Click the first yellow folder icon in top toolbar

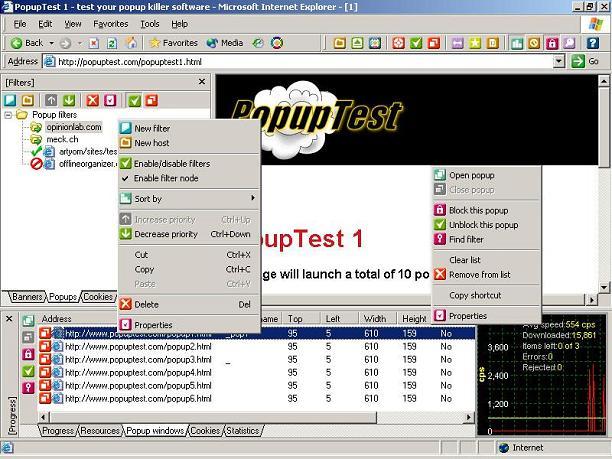pos(340,43)
